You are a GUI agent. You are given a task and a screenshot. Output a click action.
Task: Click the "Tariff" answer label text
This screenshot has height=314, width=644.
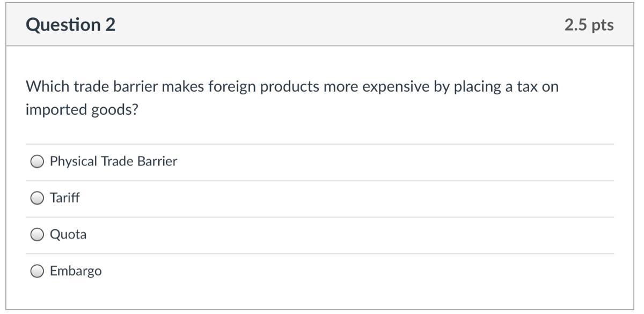[x=64, y=198]
